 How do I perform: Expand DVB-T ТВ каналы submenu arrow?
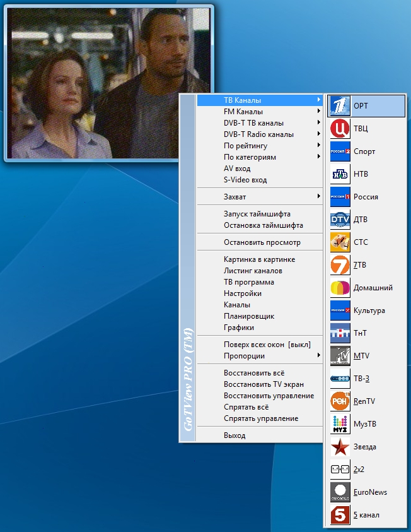coord(319,123)
